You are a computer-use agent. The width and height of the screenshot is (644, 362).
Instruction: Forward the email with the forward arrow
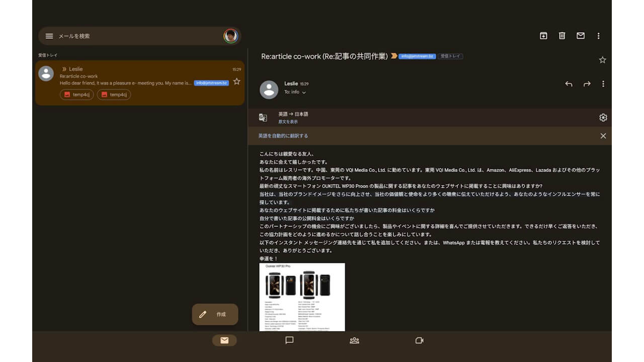tap(587, 84)
